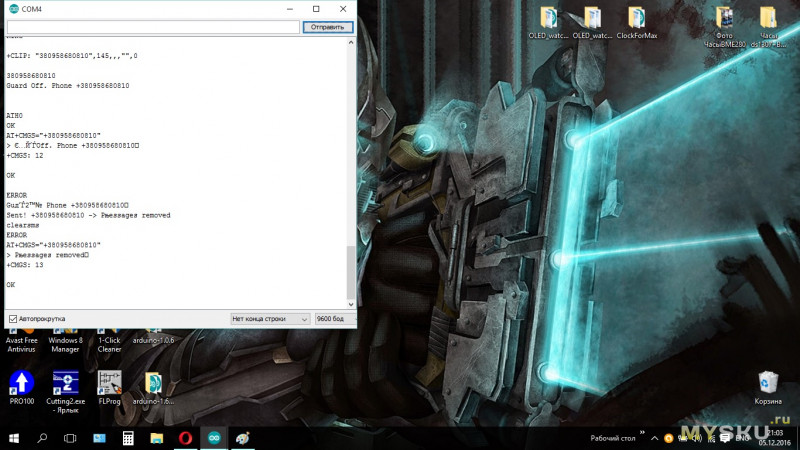Screen dimensions: 800x450
Task: Focus the serial monitor message input field
Action: (153, 27)
